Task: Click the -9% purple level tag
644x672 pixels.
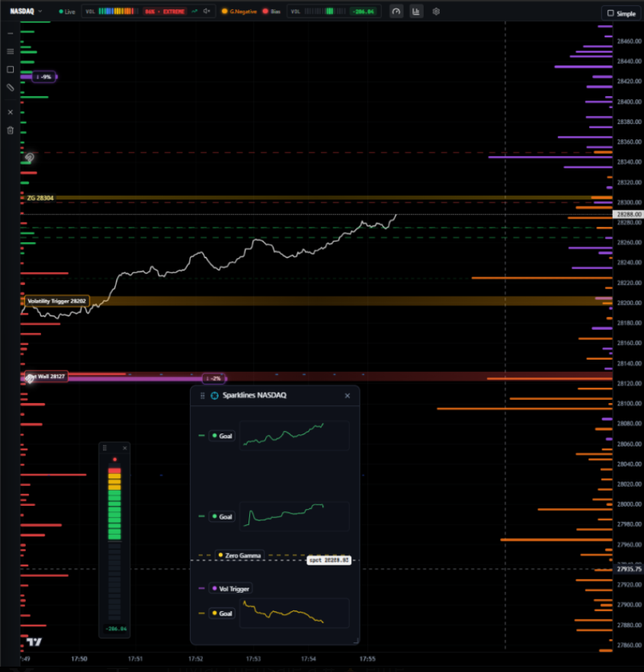Action: 44,77
